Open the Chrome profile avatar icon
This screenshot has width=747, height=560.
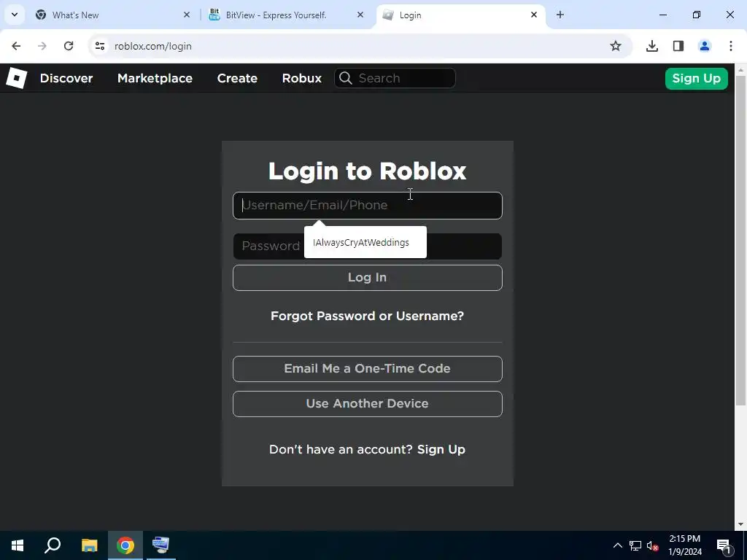(x=705, y=46)
